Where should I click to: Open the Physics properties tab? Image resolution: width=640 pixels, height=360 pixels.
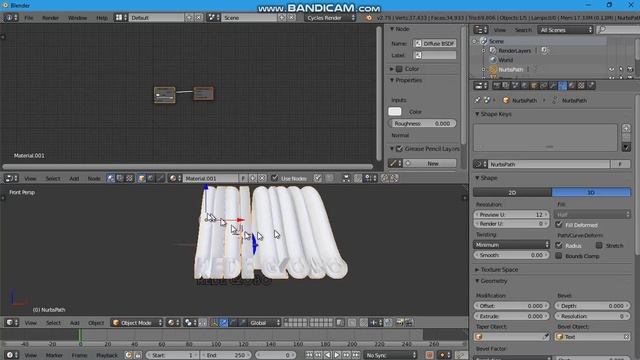590,86
